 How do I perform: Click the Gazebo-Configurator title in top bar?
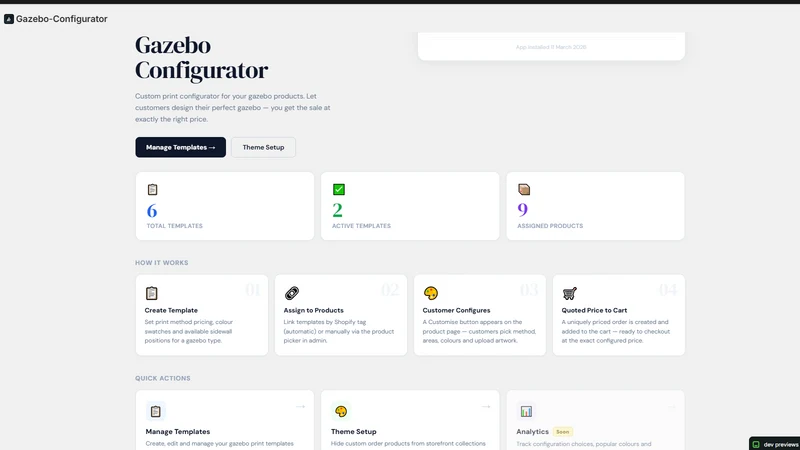62,19
